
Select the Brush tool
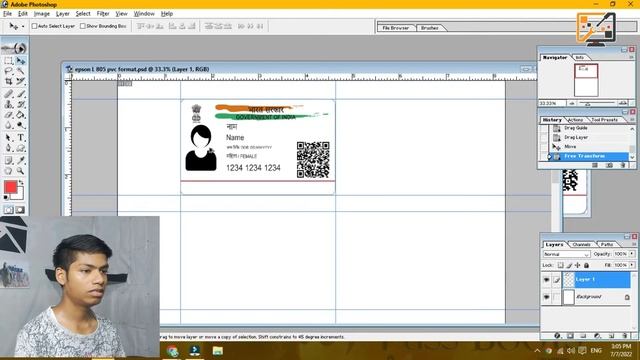(x=21, y=94)
